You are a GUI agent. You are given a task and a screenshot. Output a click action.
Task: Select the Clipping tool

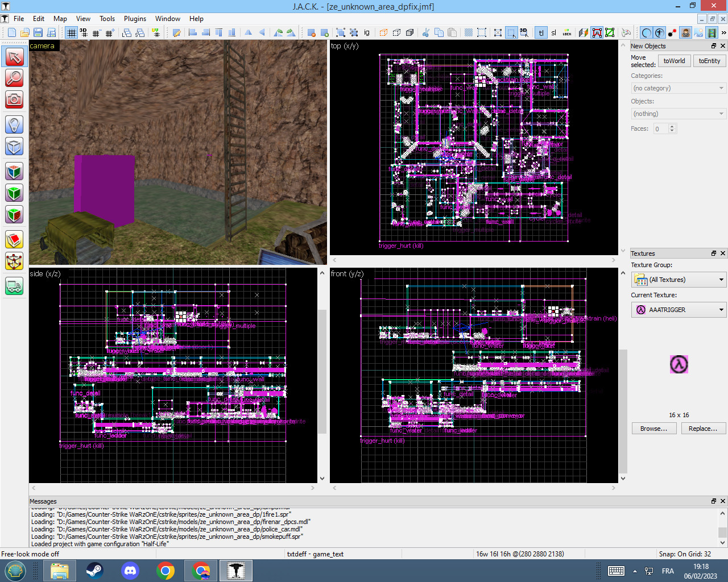pos(14,239)
